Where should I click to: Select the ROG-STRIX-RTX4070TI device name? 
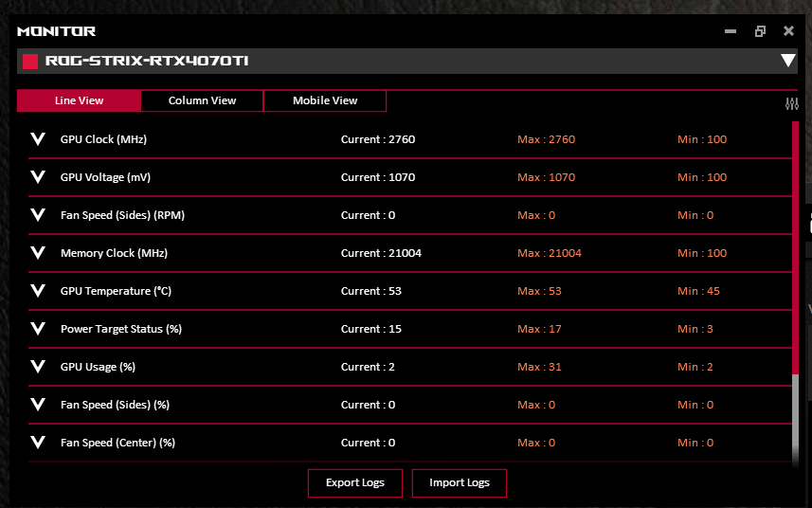[x=147, y=61]
